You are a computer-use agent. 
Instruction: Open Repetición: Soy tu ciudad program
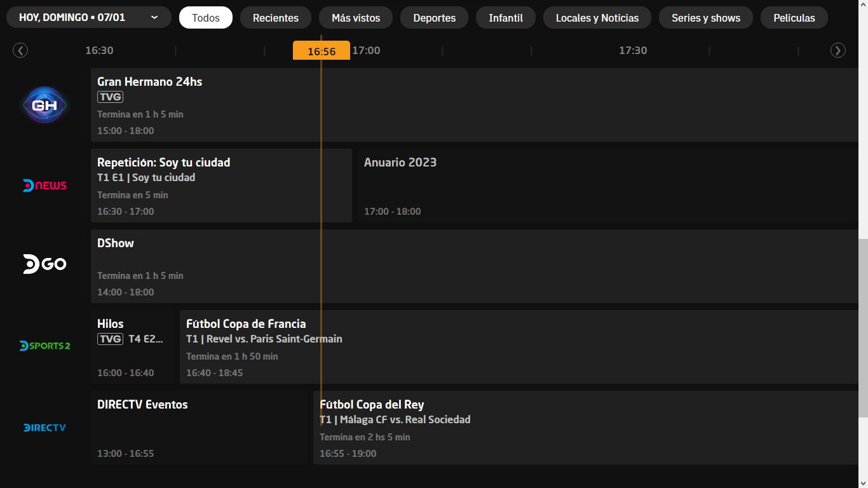(221, 186)
